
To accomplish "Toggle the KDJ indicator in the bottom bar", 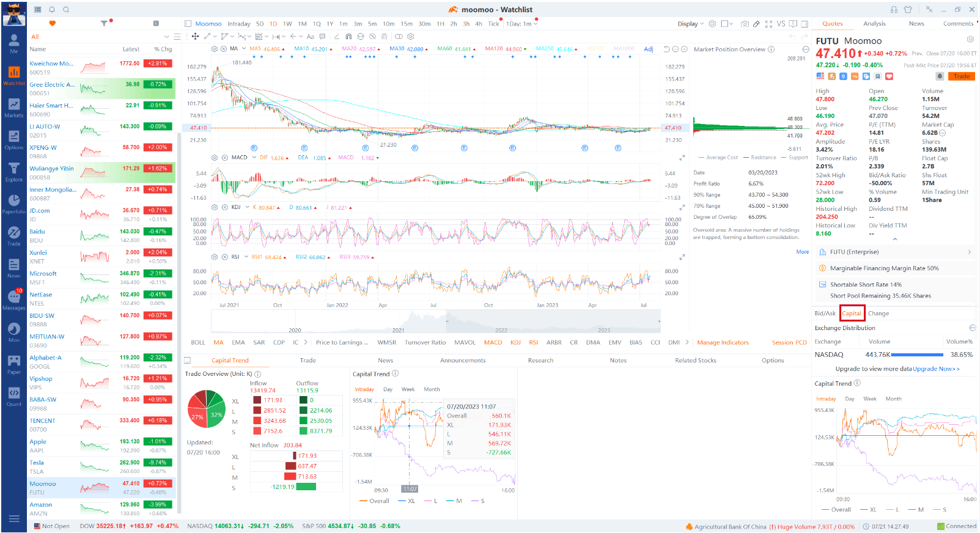I will (x=515, y=342).
